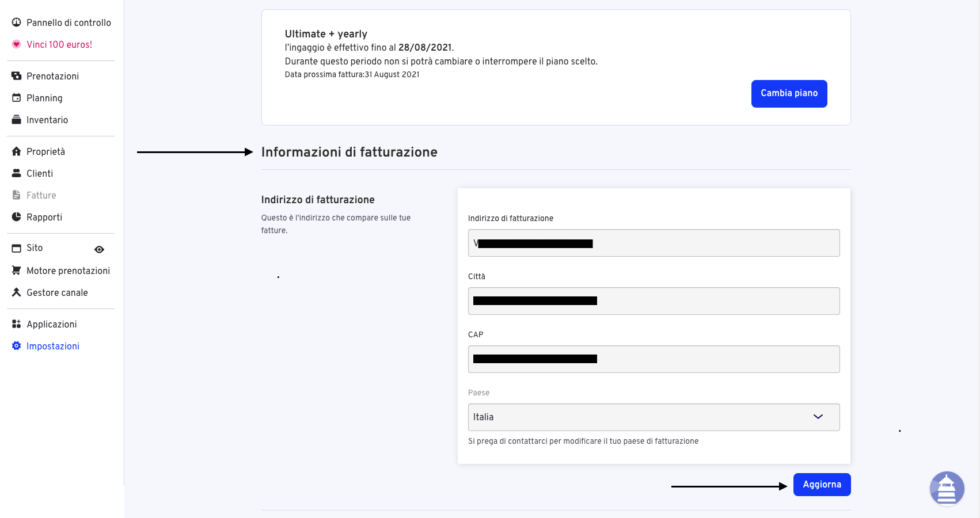Screen dimensions: 980x518
Task: Click the Aggiorna button
Action: [822, 485]
